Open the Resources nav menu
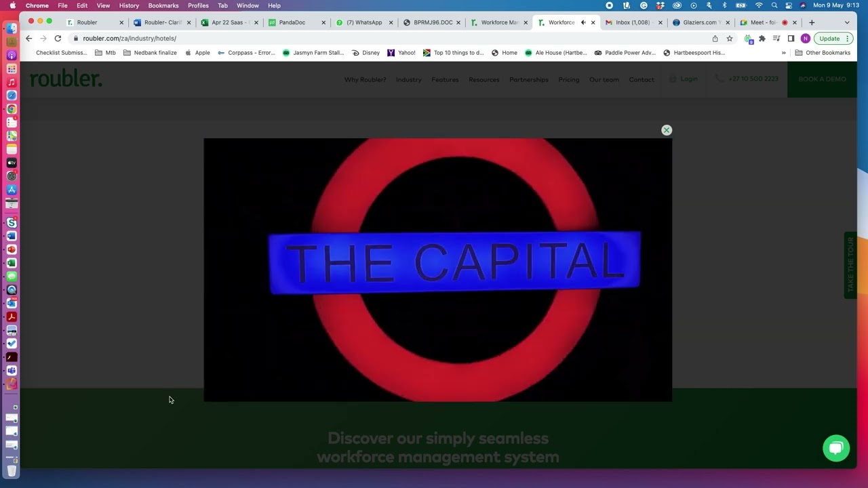This screenshot has width=868, height=488. pos(484,79)
